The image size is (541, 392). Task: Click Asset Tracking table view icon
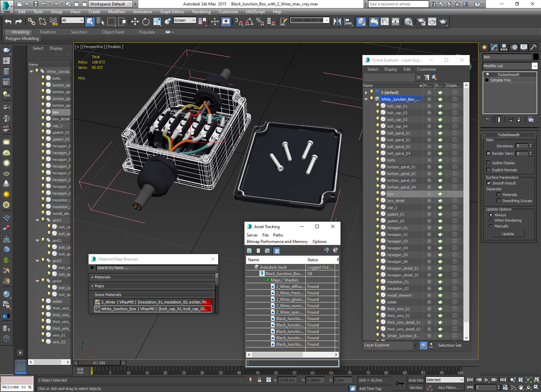point(277,251)
